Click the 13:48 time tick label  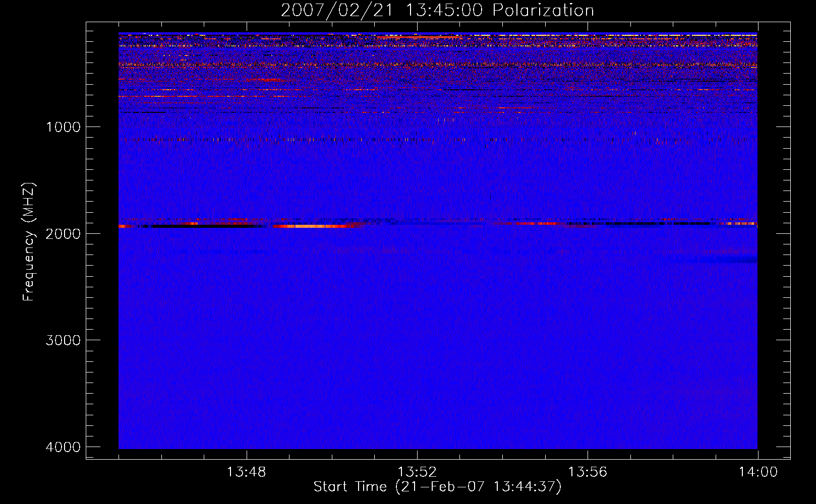tap(247, 472)
